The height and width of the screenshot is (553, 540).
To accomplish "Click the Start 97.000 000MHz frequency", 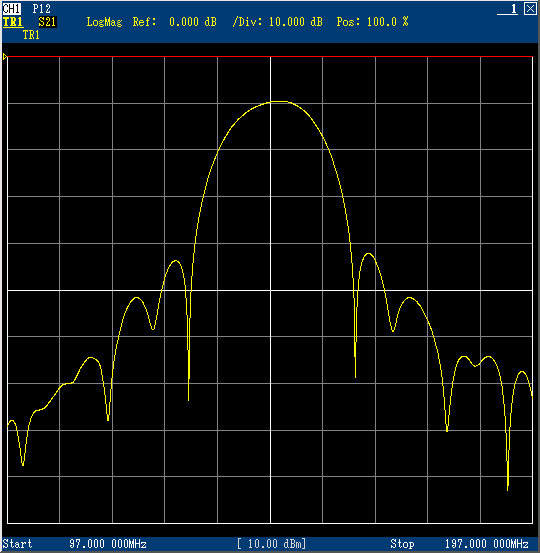I will [x=74, y=543].
